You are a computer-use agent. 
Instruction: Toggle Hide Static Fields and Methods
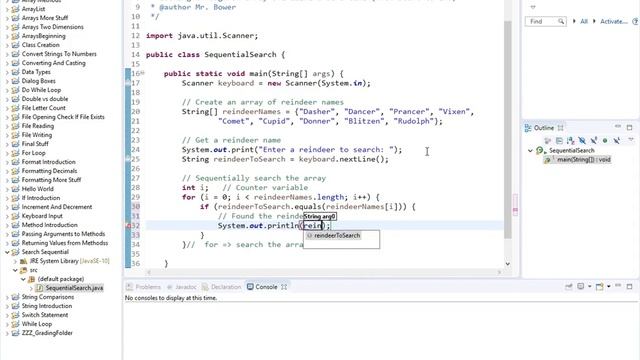click(593, 141)
